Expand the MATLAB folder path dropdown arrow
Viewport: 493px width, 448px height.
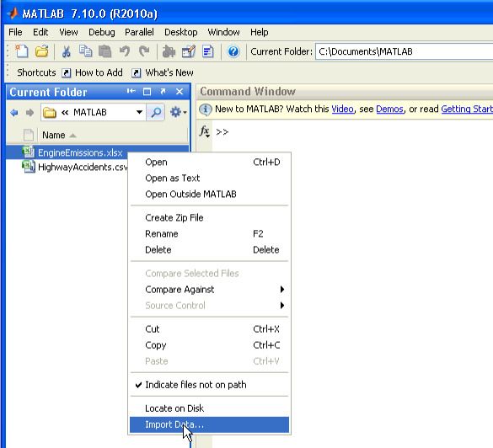click(x=139, y=112)
